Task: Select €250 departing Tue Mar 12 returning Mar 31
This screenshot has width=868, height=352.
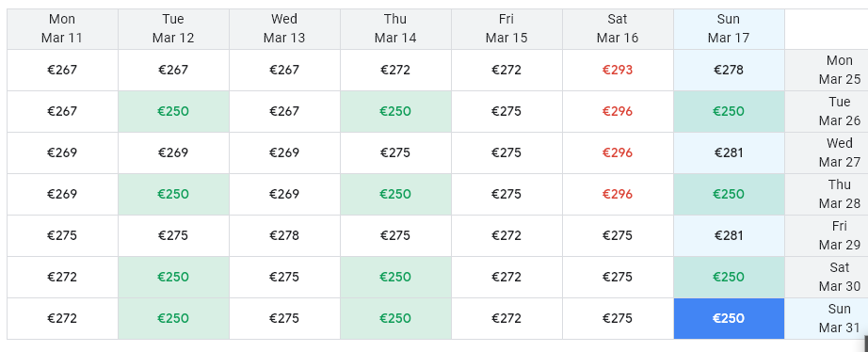Action: point(173,318)
